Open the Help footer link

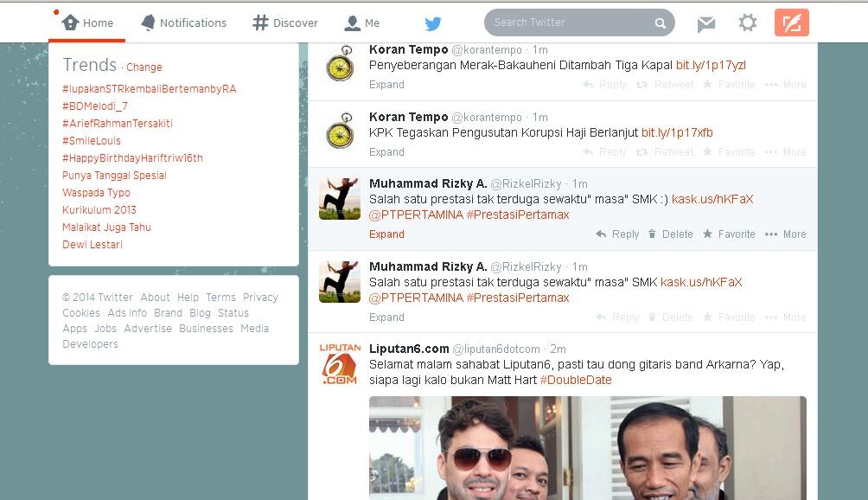point(188,298)
